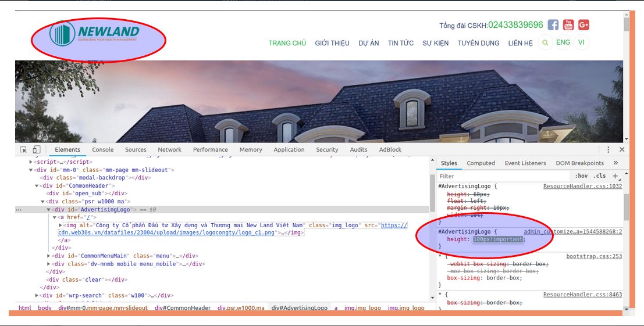Switch to the Console tab
Image resolution: width=644 pixels, height=326 pixels.
(x=102, y=150)
